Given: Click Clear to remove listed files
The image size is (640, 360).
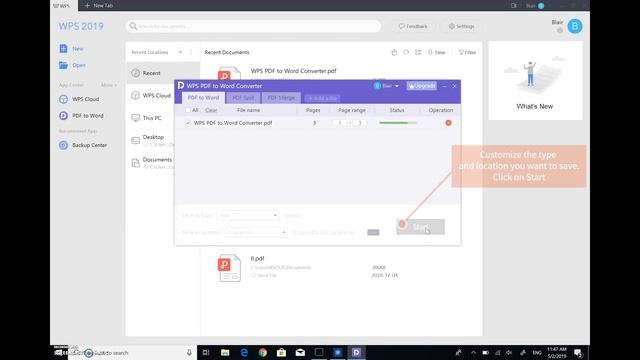Looking at the screenshot, I should 211,110.
